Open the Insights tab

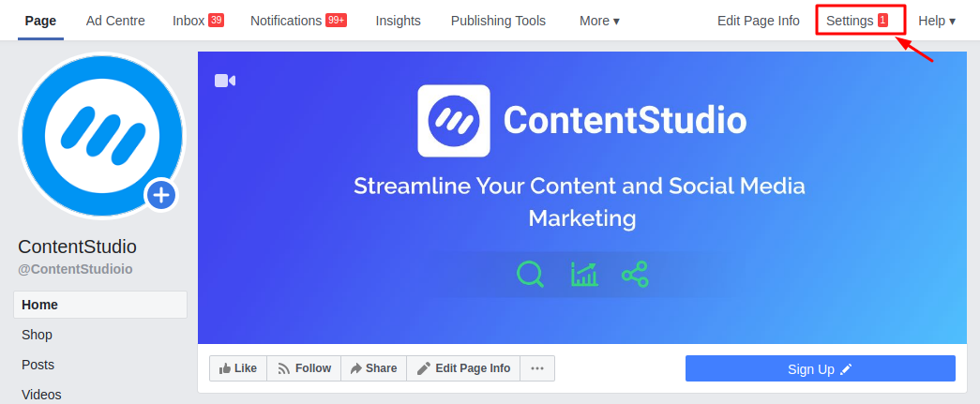(399, 21)
